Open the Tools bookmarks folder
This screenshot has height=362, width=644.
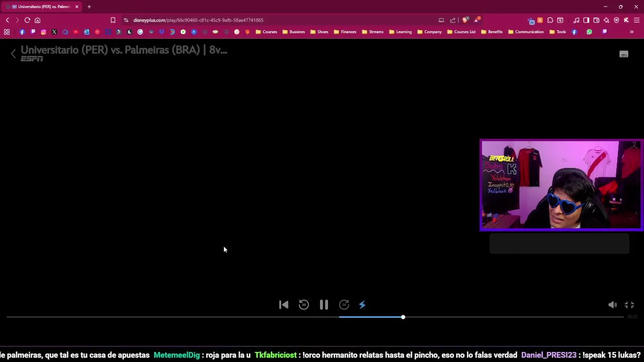(557, 32)
